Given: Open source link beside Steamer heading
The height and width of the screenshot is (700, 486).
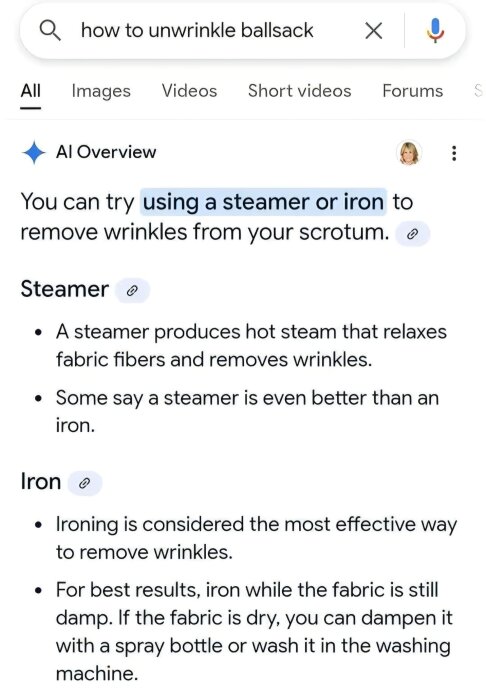Looking at the screenshot, I should pyautogui.click(x=132, y=291).
